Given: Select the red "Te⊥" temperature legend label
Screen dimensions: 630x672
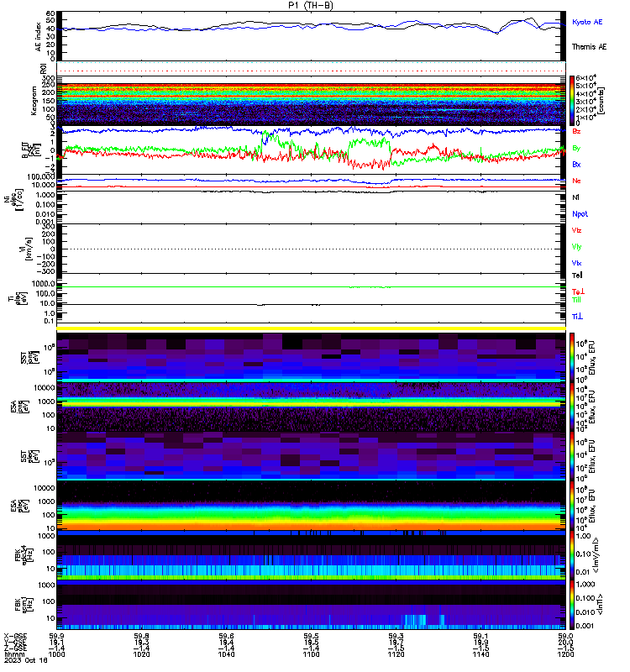Looking at the screenshot, I should pos(578,291).
